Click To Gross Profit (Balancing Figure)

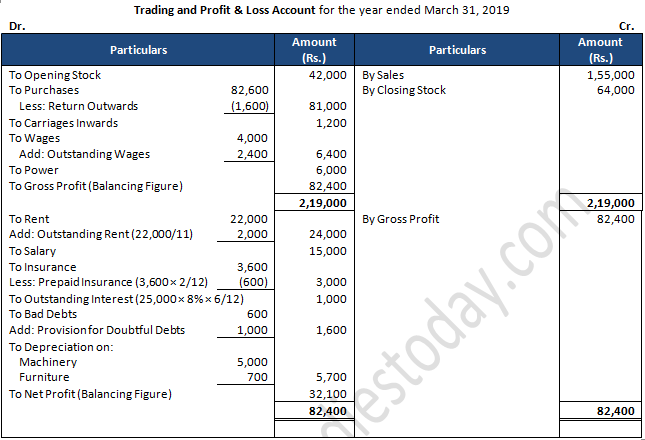tap(96, 186)
